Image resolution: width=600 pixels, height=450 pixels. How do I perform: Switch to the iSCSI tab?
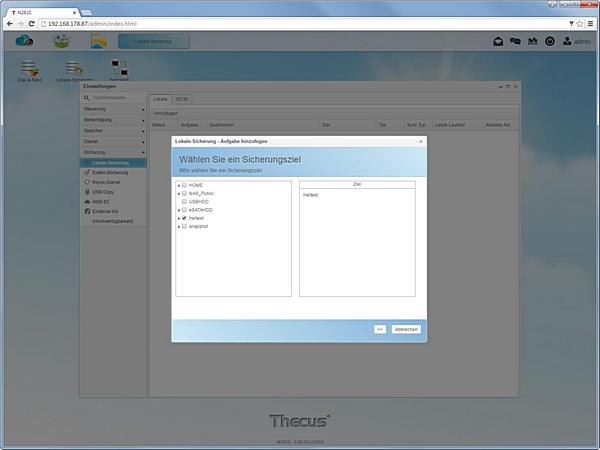coord(182,99)
